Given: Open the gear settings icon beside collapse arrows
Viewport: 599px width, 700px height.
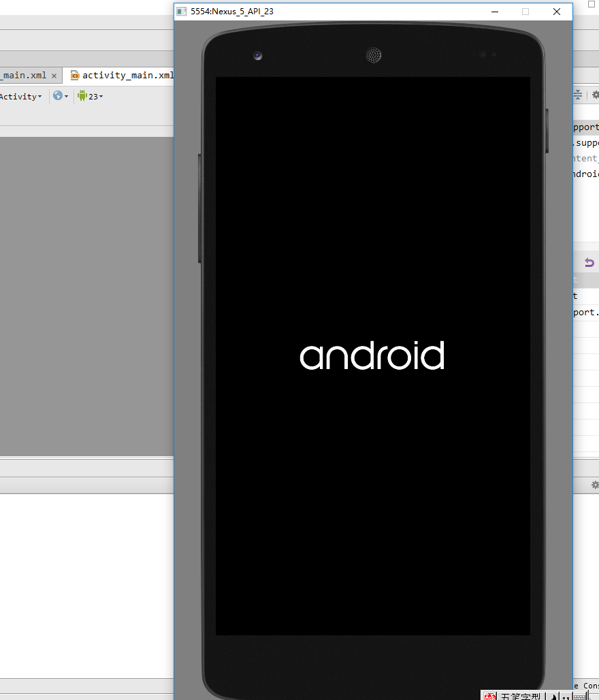Looking at the screenshot, I should coord(595,95).
